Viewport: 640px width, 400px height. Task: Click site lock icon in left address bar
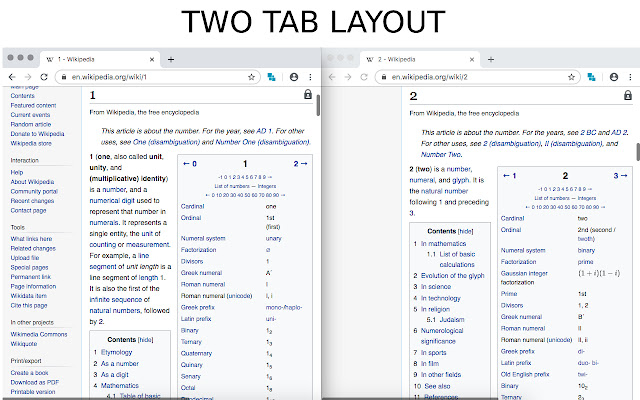[64, 77]
